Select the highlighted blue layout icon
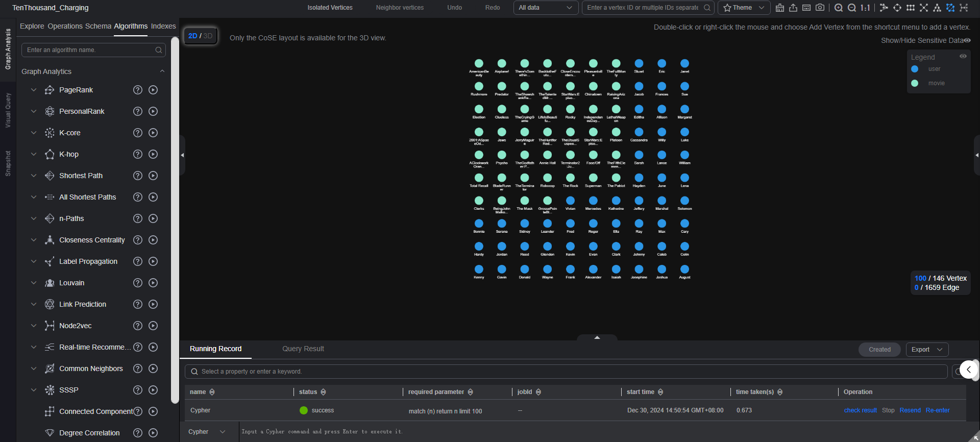 tap(950, 8)
